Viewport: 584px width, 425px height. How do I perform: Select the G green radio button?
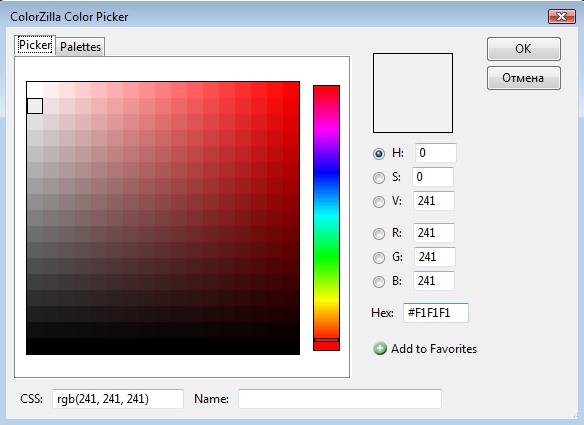point(379,258)
